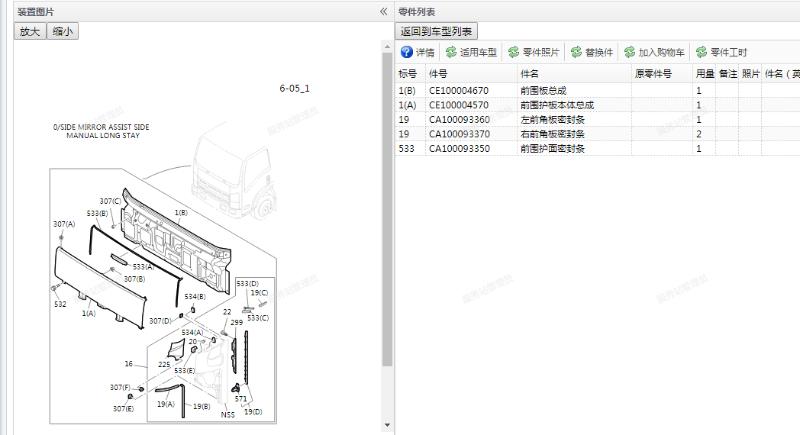Click the diagram scrollbar up arrow

tap(387, 46)
